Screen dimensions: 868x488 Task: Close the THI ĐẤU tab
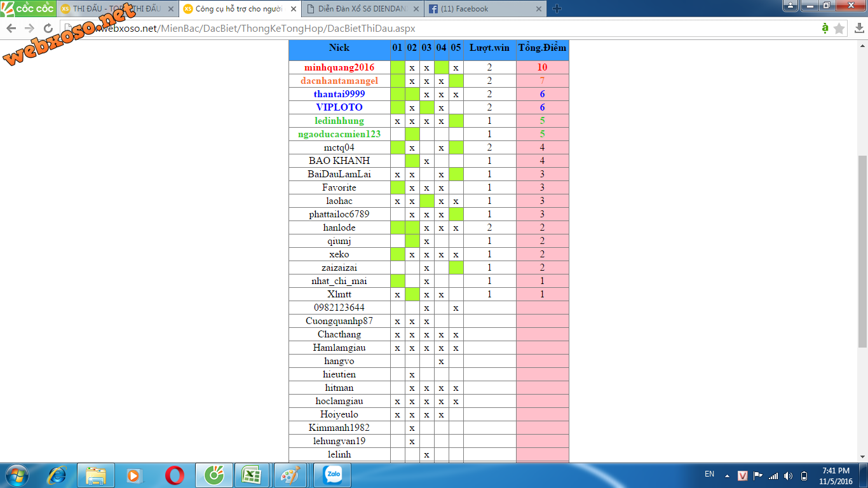(171, 9)
